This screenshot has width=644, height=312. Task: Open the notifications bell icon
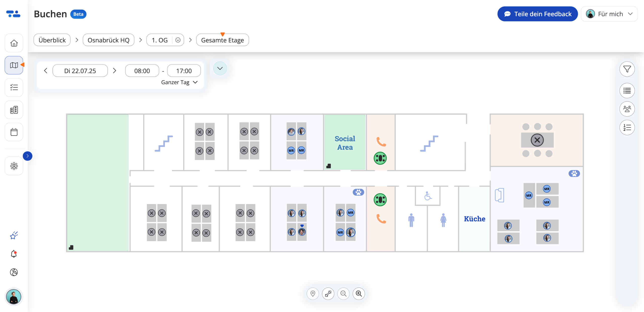[x=14, y=254]
